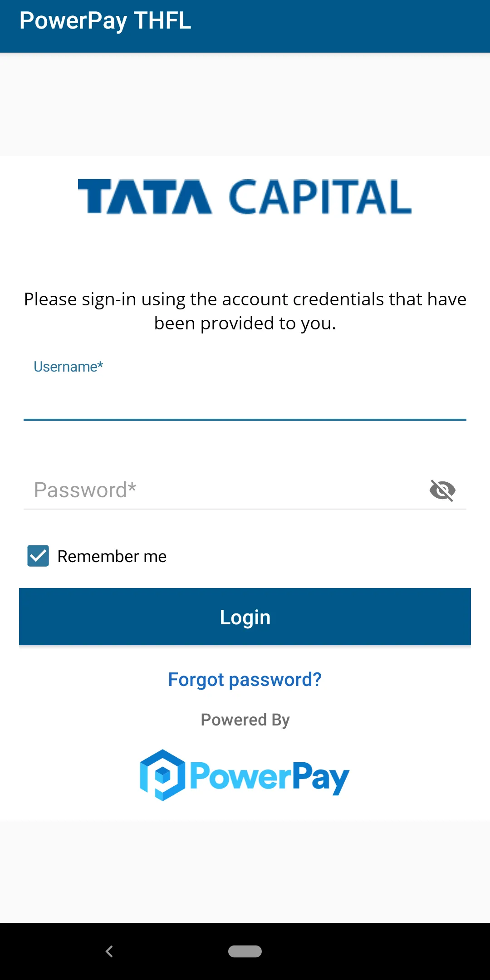490x980 pixels.
Task: Tap the PowerPay THFL header title
Action: coord(105,21)
